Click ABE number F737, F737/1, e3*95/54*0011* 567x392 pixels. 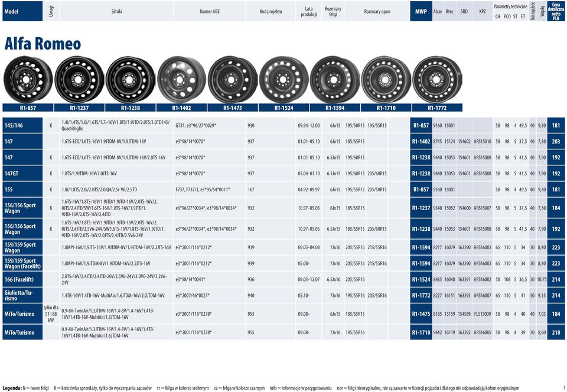[x=203, y=190]
